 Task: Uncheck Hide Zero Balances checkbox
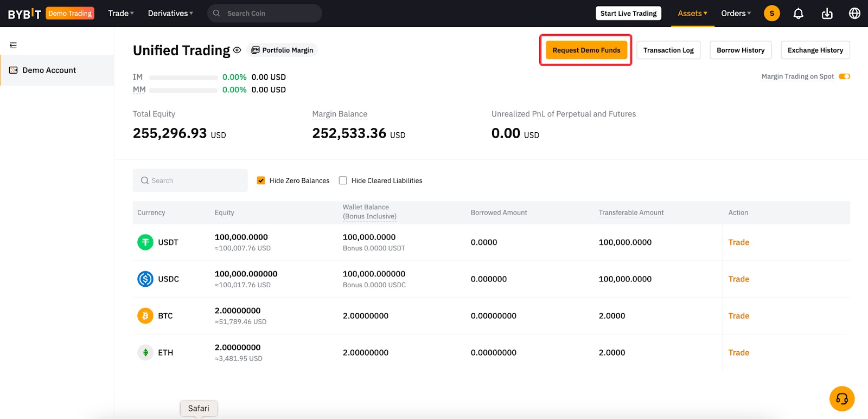tap(261, 181)
